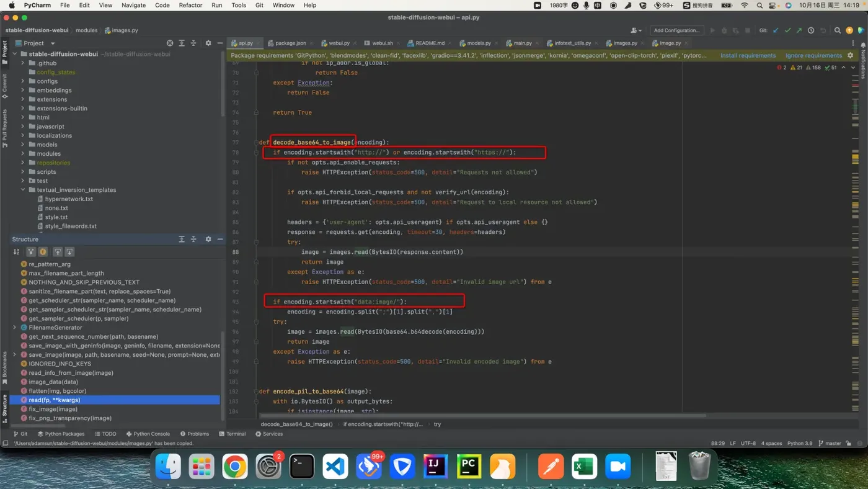868x489 pixels.
Task: Collapse the textual_inversion_templates folder
Action: coord(23,190)
